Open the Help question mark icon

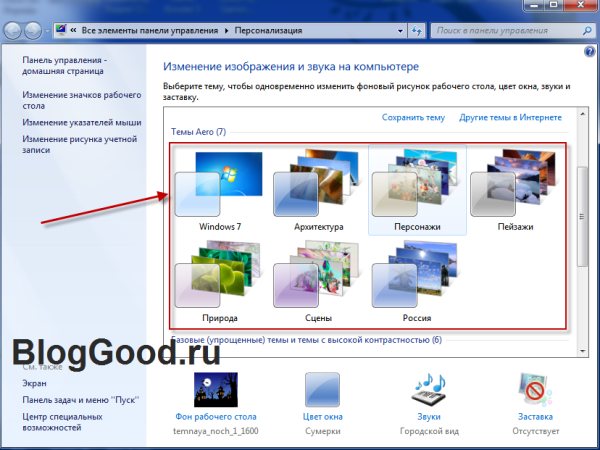(590, 51)
